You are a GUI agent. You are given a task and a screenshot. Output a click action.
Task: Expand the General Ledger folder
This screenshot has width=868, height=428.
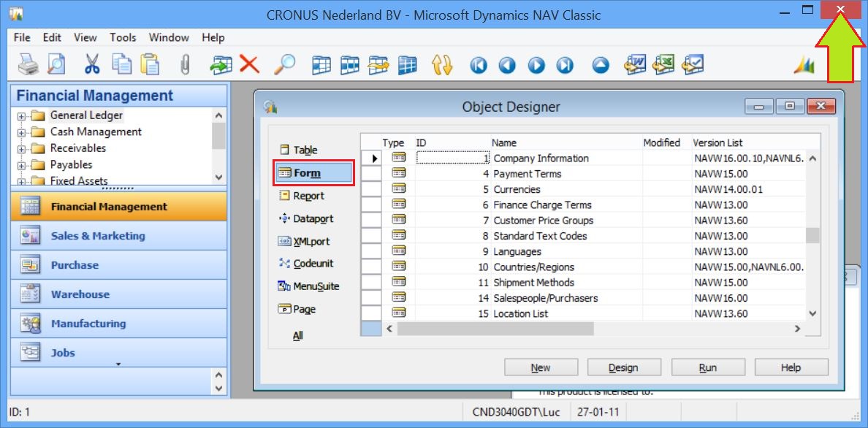tap(22, 117)
